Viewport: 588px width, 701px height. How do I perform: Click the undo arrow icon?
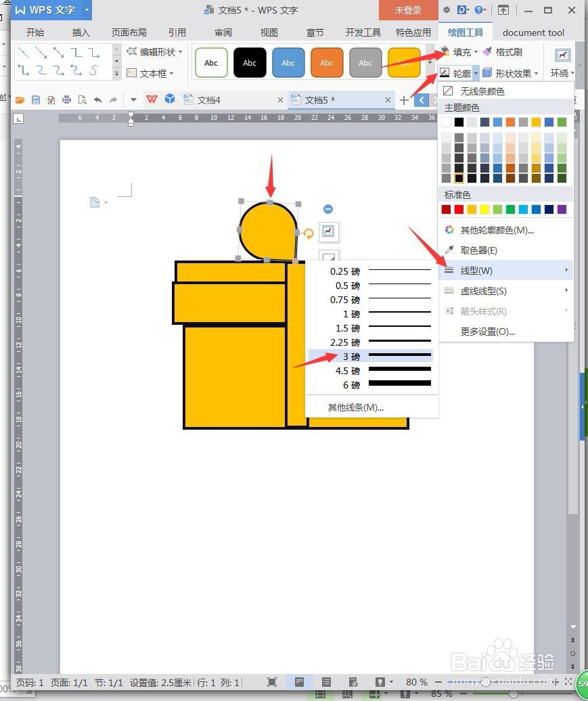point(98,99)
